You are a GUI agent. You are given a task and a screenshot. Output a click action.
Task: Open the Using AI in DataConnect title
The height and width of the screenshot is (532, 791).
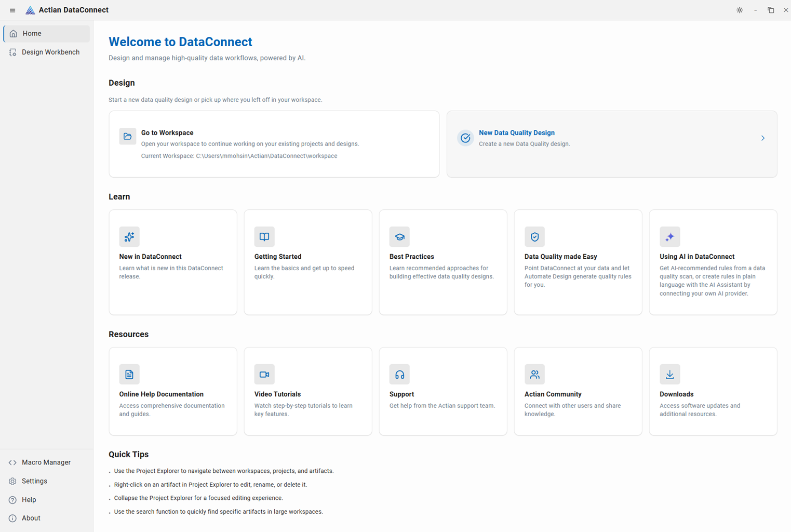697,257
